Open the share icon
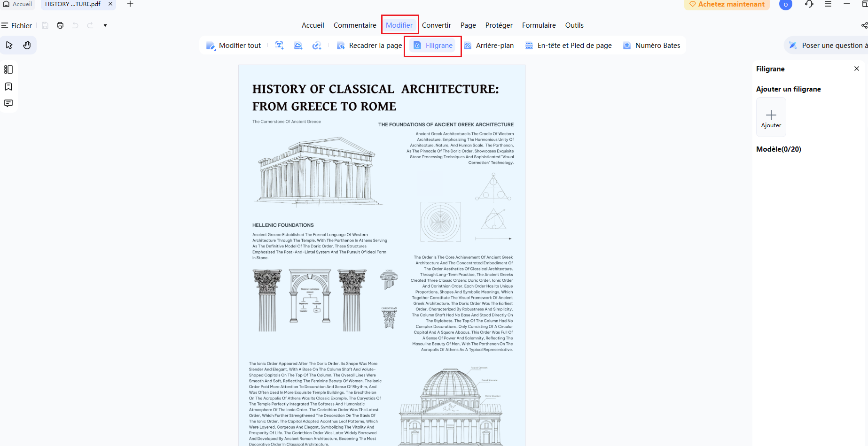The height and width of the screenshot is (446, 868). (864, 25)
